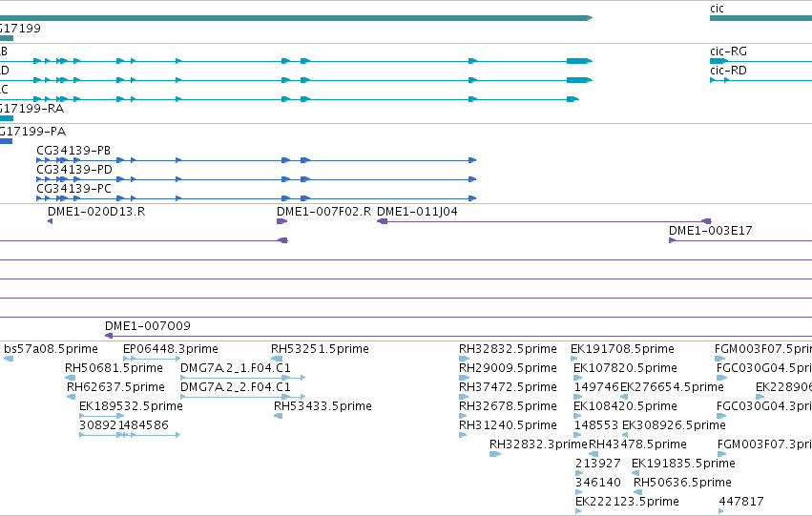Select the EK191708.5prime EST marker
The image size is (812, 516).
(x=573, y=359)
